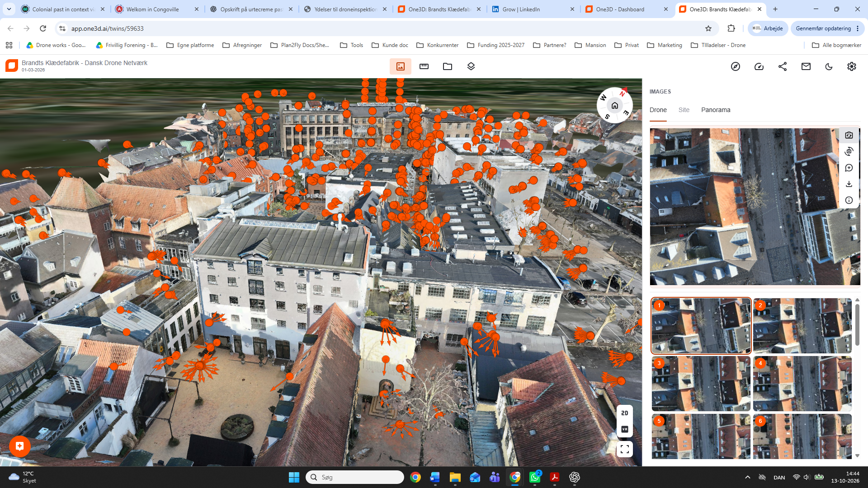The height and width of the screenshot is (488, 868).
Task: Click the rotate-camera icon beside the image preview
Action: coord(849,151)
